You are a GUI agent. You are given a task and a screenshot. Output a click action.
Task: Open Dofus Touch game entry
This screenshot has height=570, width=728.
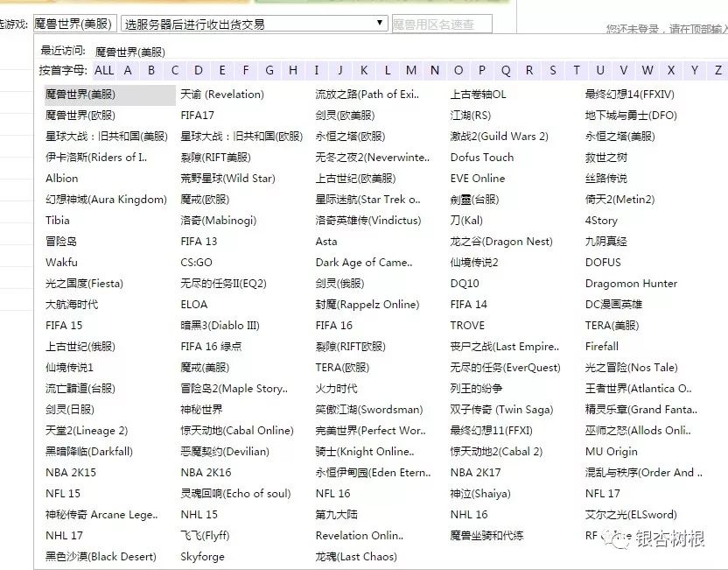482,158
